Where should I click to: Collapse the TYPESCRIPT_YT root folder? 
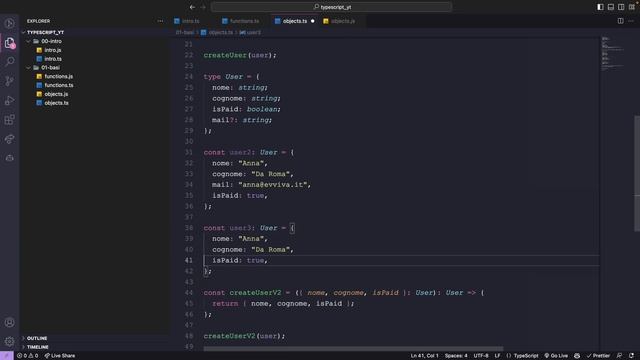point(45,32)
